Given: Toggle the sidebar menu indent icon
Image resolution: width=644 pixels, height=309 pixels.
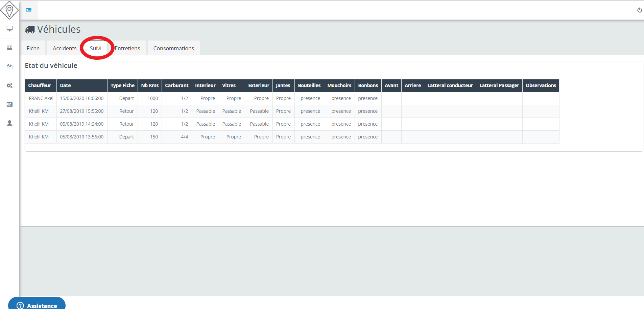Looking at the screenshot, I should point(29,10).
